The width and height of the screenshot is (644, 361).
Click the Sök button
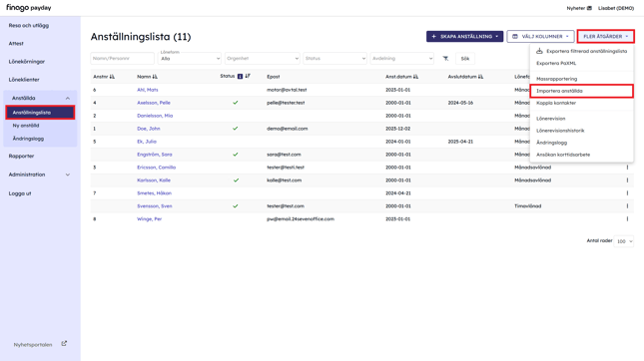(x=465, y=59)
